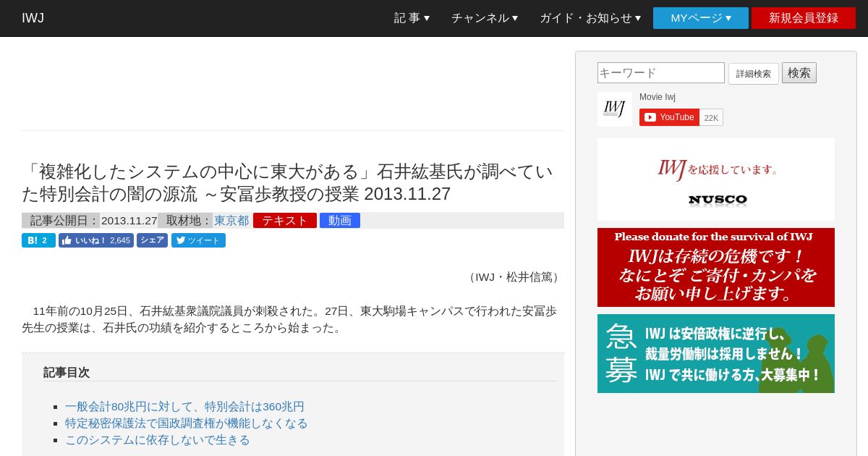Click the 検索 search button

(x=799, y=72)
